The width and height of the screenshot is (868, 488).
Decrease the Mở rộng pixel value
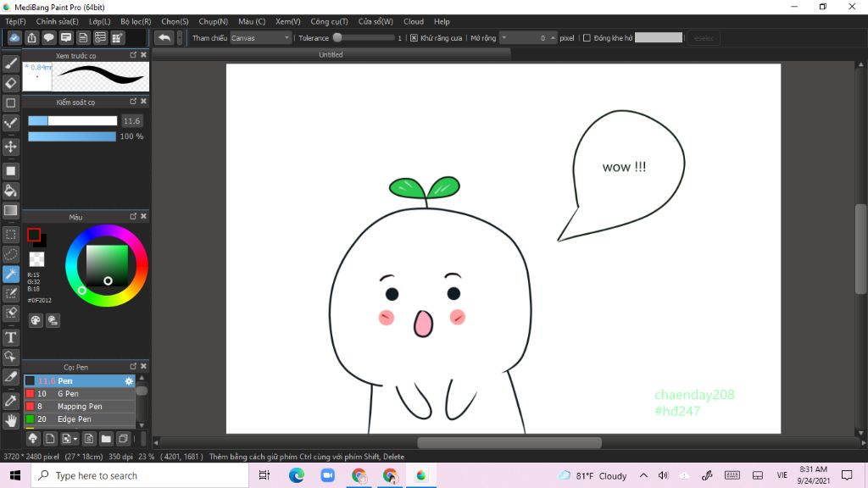tap(504, 37)
